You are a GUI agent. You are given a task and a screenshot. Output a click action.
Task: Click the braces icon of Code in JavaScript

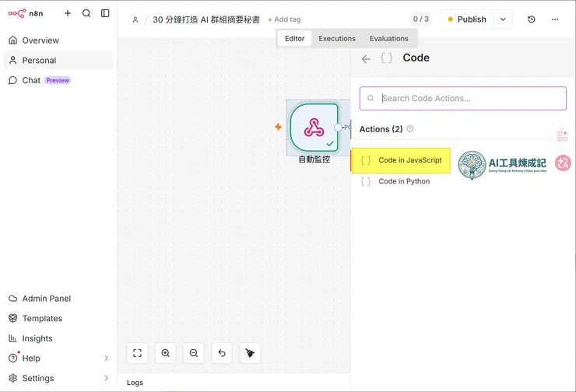(x=366, y=160)
